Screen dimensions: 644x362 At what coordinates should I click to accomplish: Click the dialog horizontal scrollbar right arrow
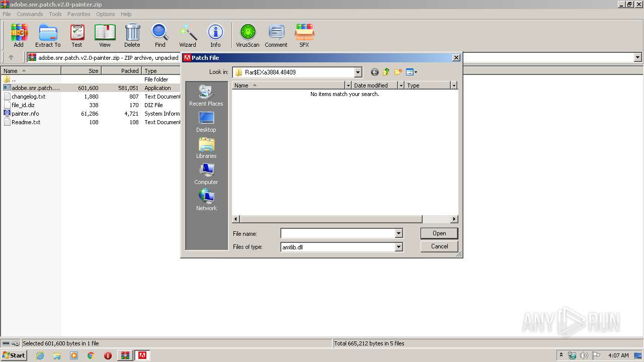454,219
